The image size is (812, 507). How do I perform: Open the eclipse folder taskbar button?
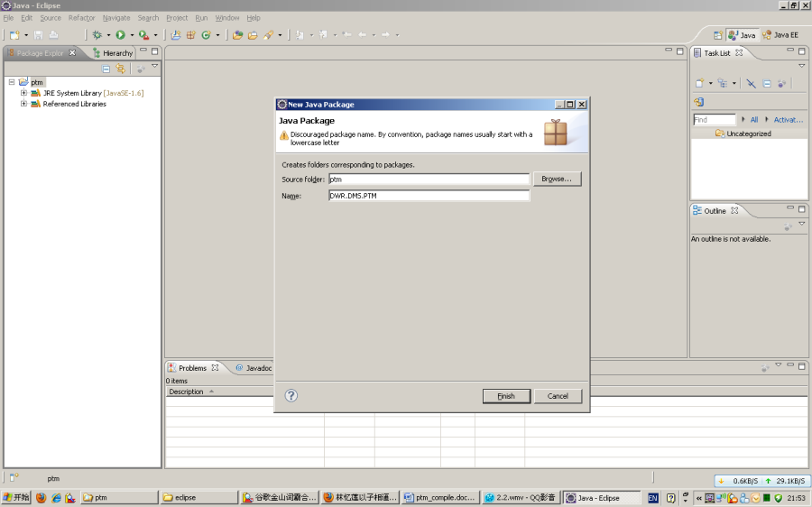click(x=199, y=498)
